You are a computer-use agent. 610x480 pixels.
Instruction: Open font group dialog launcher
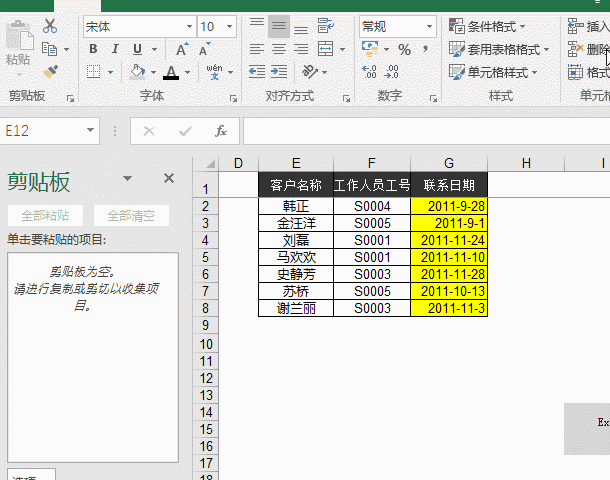[233, 99]
